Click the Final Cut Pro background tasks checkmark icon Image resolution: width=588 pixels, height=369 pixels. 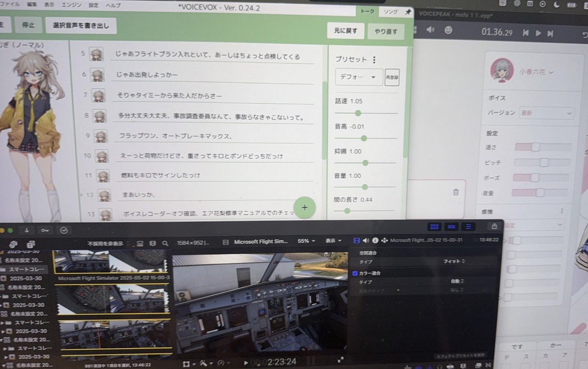(x=64, y=230)
